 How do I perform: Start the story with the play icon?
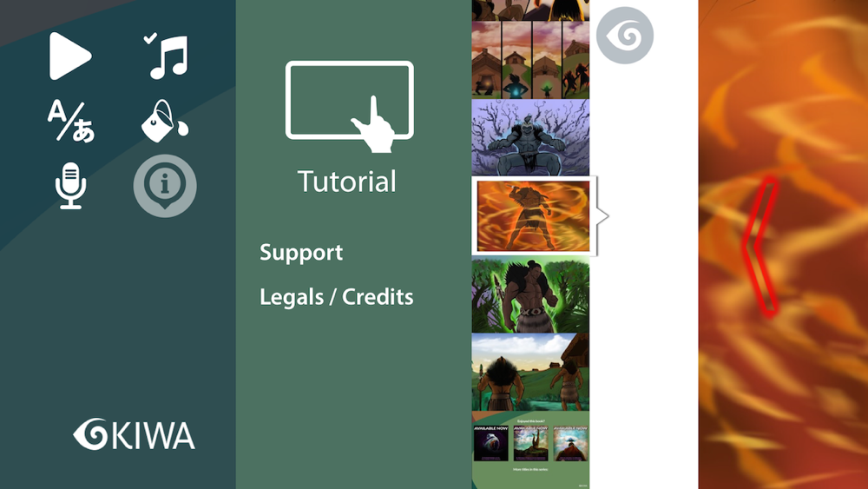[x=69, y=56]
